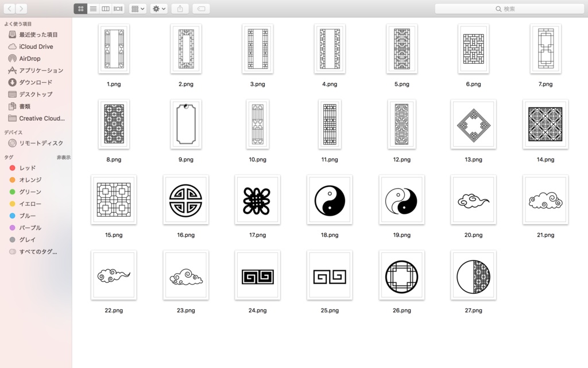Select the 20.png cloud outline icon
This screenshot has width=588, height=368.
[x=473, y=200]
